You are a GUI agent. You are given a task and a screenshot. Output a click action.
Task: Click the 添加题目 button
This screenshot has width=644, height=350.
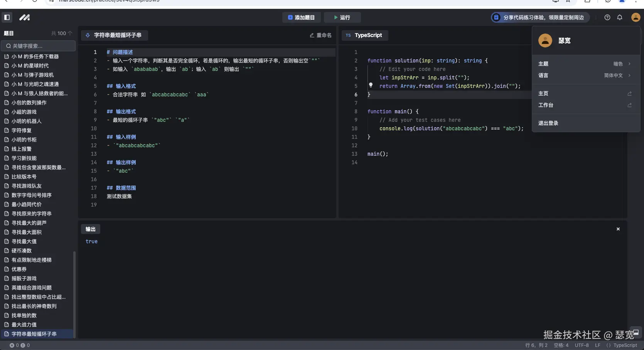point(301,17)
